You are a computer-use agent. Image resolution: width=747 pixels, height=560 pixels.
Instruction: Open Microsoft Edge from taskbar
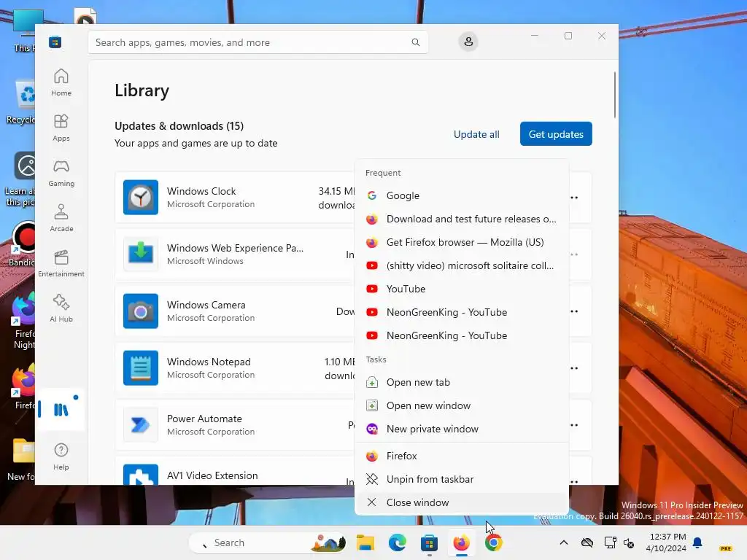[398, 542]
